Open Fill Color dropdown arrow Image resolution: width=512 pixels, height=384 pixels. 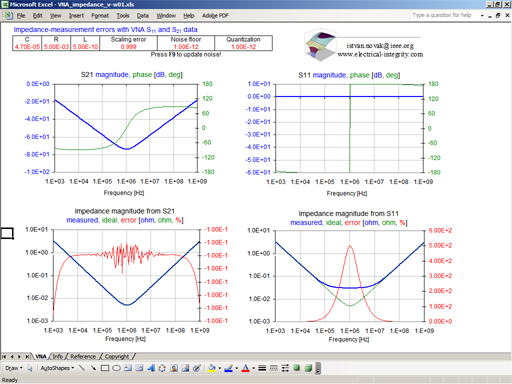coord(220,368)
